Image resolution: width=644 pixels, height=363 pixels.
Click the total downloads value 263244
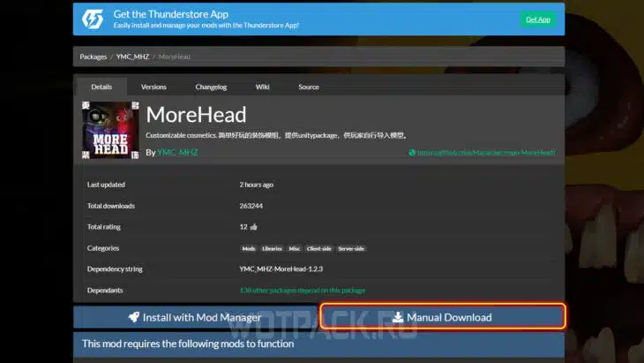click(x=251, y=206)
